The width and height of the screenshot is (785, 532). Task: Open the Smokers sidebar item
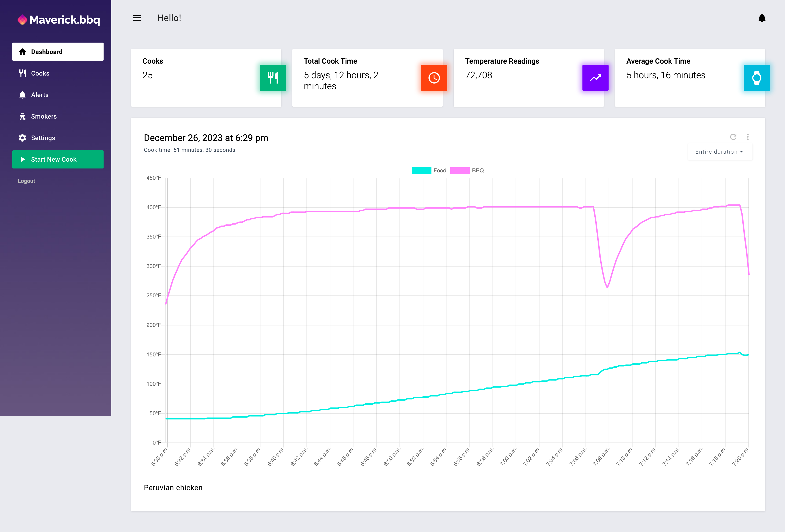point(44,117)
